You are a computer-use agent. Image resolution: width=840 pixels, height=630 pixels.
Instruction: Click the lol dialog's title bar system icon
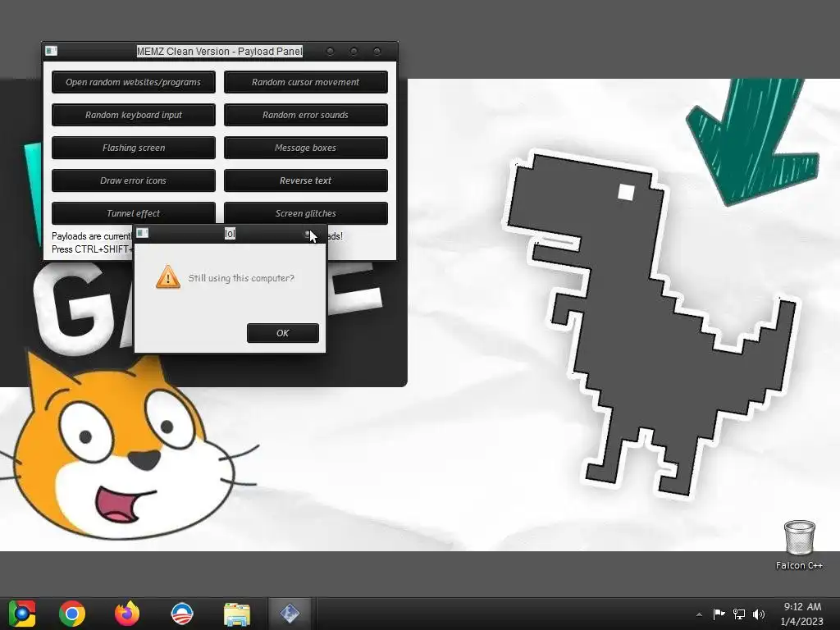(143, 232)
